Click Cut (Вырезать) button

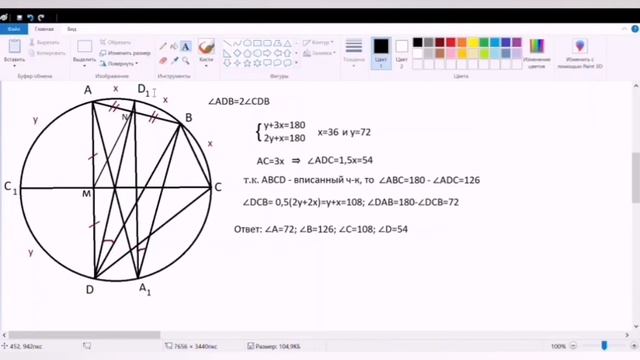(x=44, y=42)
